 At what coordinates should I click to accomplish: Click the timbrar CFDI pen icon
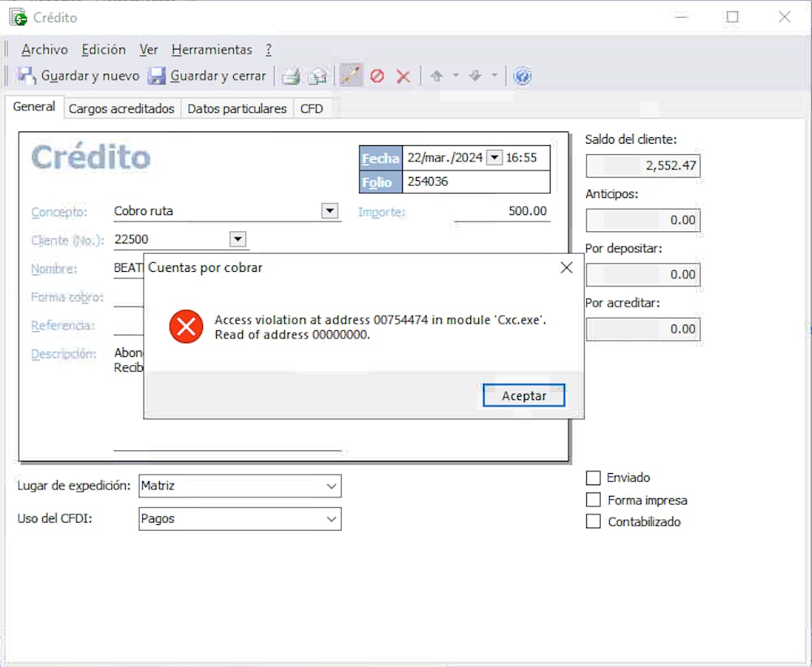[350, 75]
